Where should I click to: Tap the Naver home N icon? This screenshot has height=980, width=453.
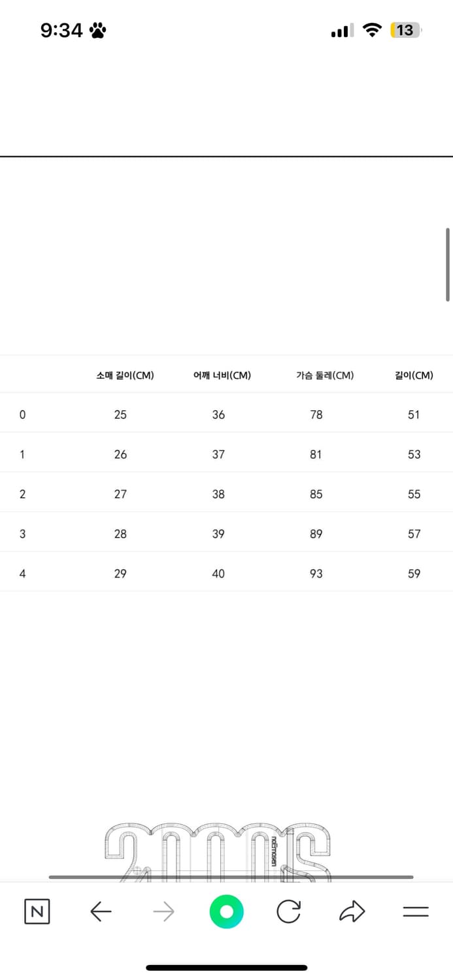coord(37,911)
